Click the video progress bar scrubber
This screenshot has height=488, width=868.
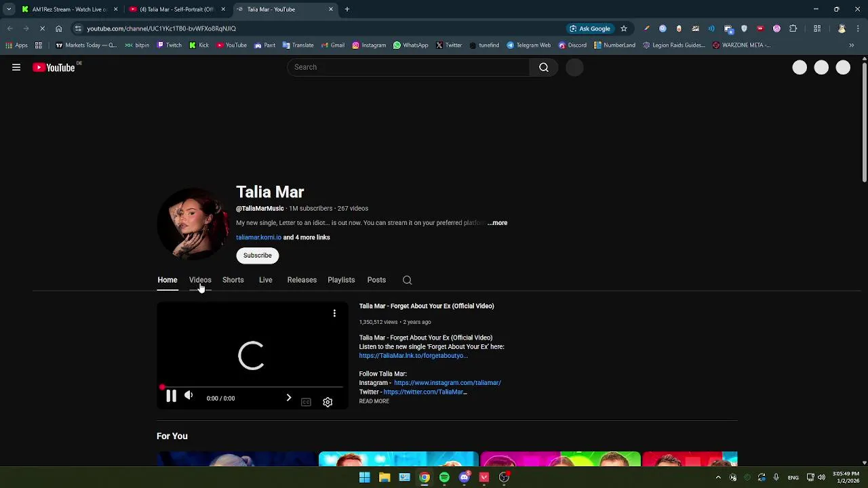[x=162, y=387]
